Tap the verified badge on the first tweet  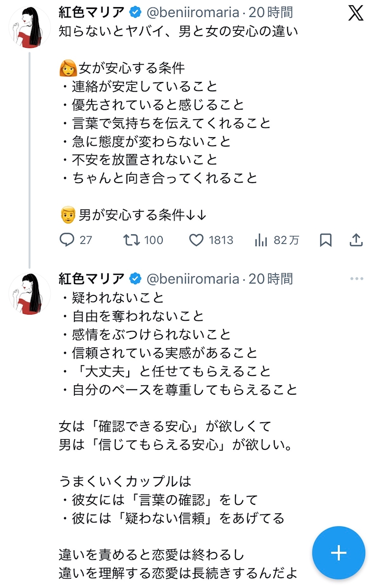click(135, 13)
